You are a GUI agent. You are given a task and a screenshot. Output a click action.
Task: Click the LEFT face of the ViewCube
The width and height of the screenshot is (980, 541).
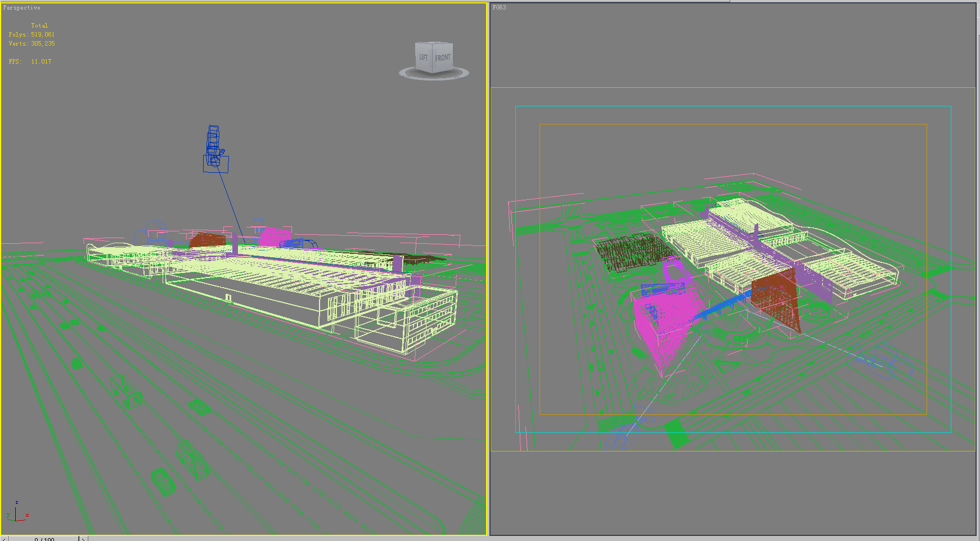[424, 57]
